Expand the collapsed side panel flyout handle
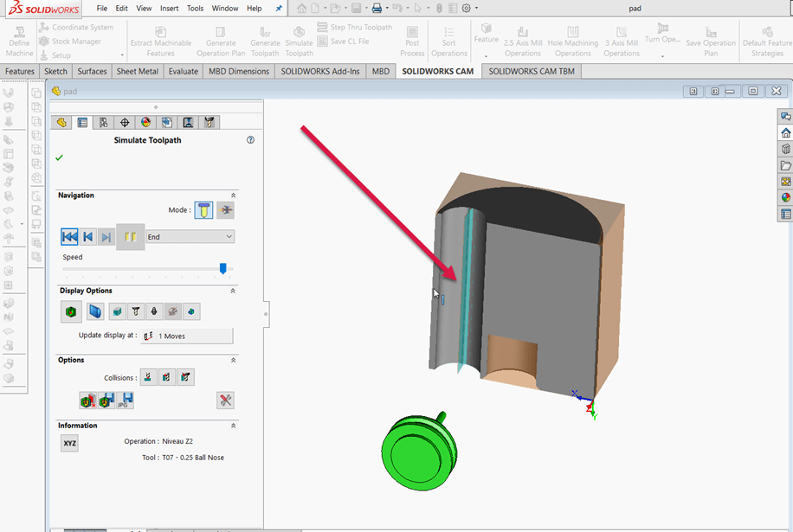The image size is (793, 532). pos(266,314)
